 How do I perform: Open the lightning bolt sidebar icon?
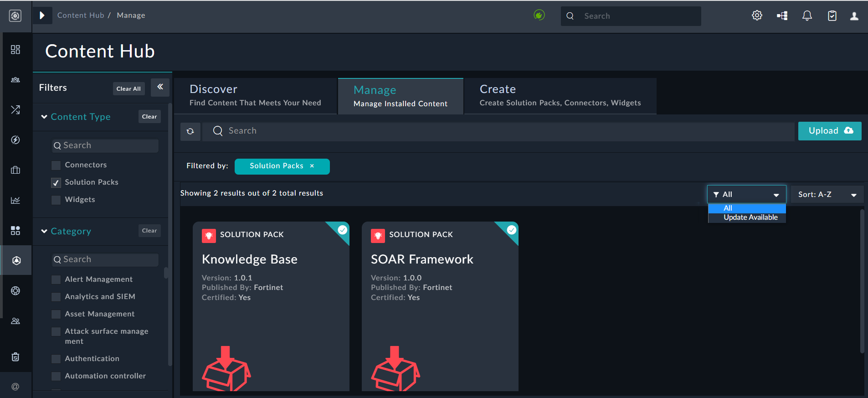(15, 140)
